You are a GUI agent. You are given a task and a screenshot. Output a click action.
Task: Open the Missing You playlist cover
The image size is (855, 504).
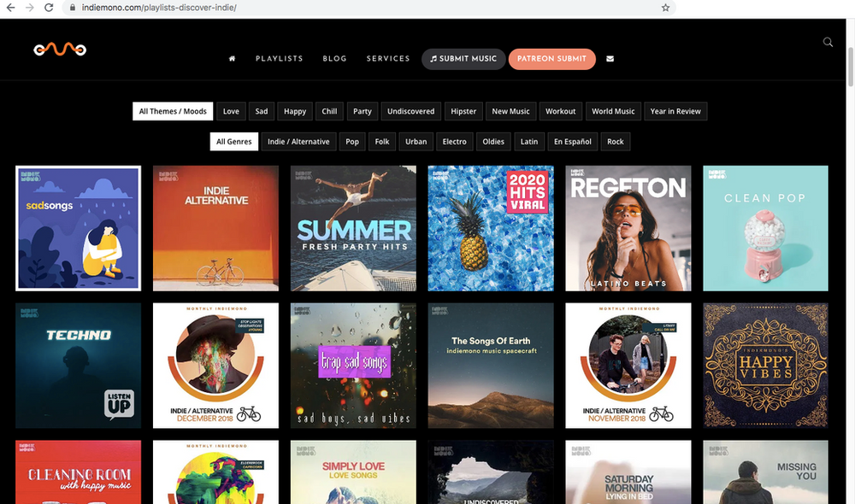(x=765, y=472)
